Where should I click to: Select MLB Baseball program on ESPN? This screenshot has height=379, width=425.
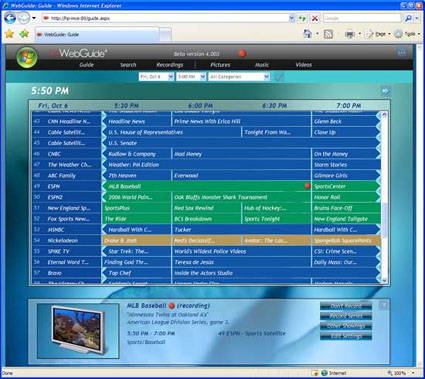(206, 186)
